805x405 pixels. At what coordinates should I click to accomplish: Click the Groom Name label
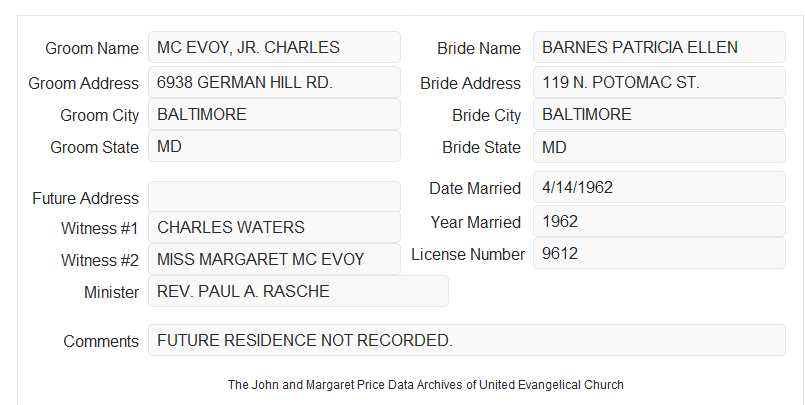point(92,48)
